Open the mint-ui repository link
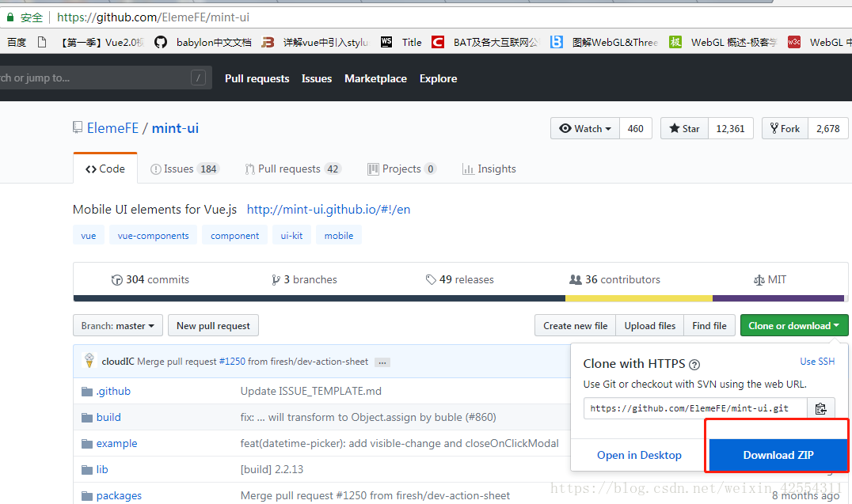Viewport: 852px width, 504px height. pyautogui.click(x=175, y=128)
